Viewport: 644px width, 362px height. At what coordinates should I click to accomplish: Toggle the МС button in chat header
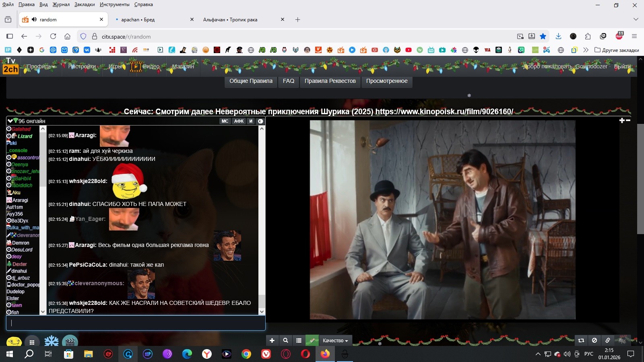[225, 121]
